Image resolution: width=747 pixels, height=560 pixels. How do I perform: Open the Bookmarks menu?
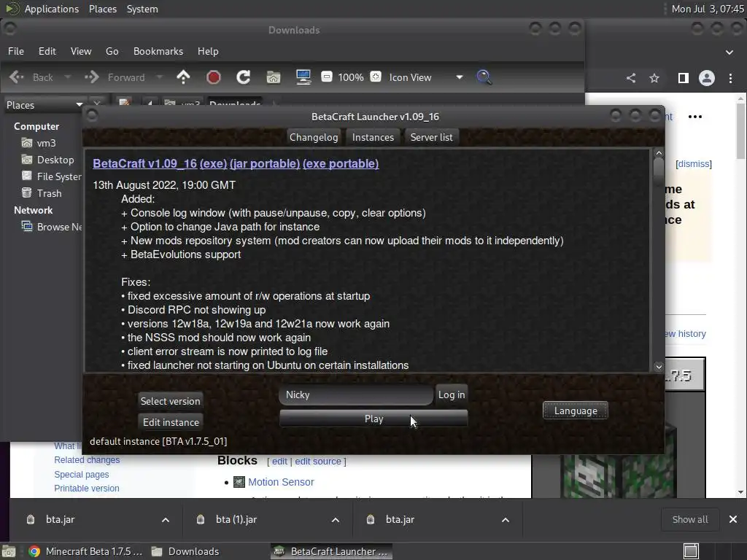(x=158, y=51)
